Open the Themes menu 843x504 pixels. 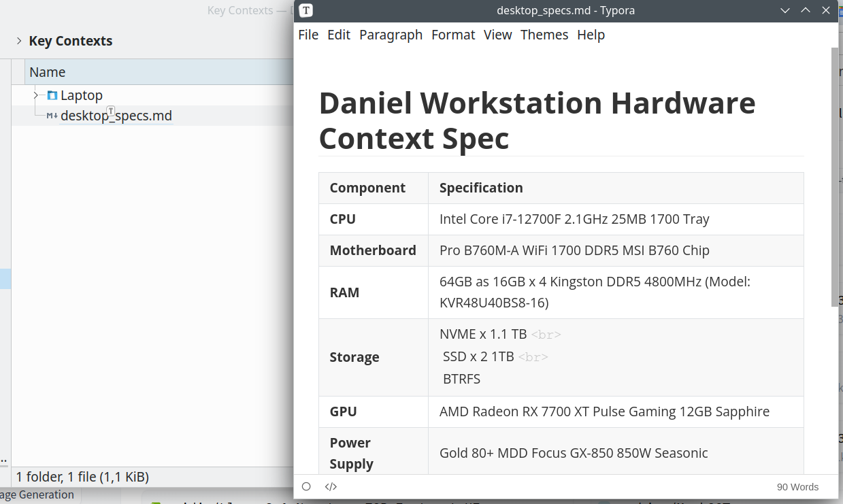[544, 35]
